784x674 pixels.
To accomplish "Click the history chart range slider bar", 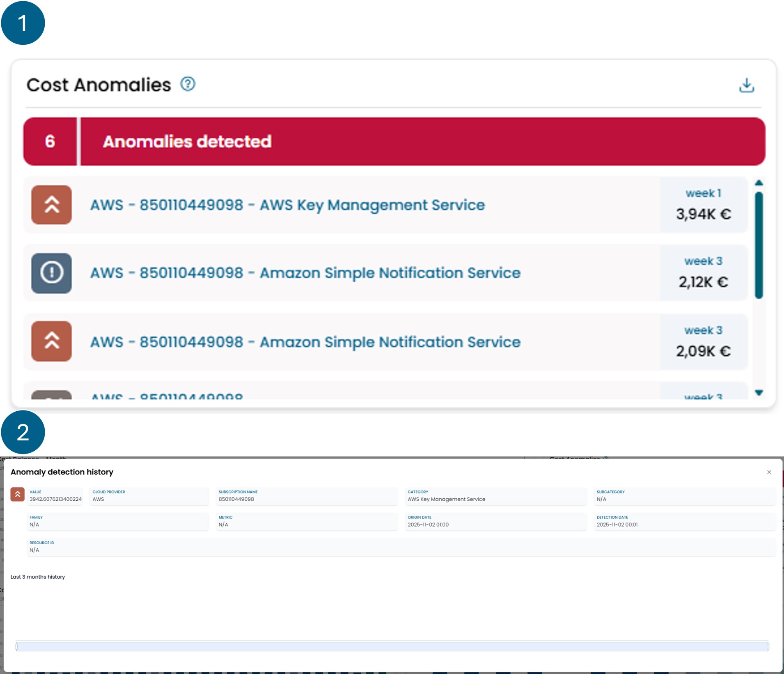I will tap(392, 647).
